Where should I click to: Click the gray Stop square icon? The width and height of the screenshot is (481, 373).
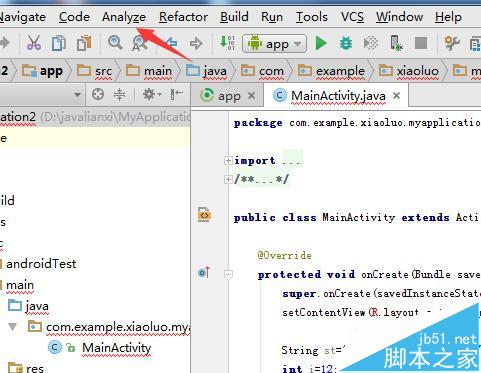tap(421, 43)
